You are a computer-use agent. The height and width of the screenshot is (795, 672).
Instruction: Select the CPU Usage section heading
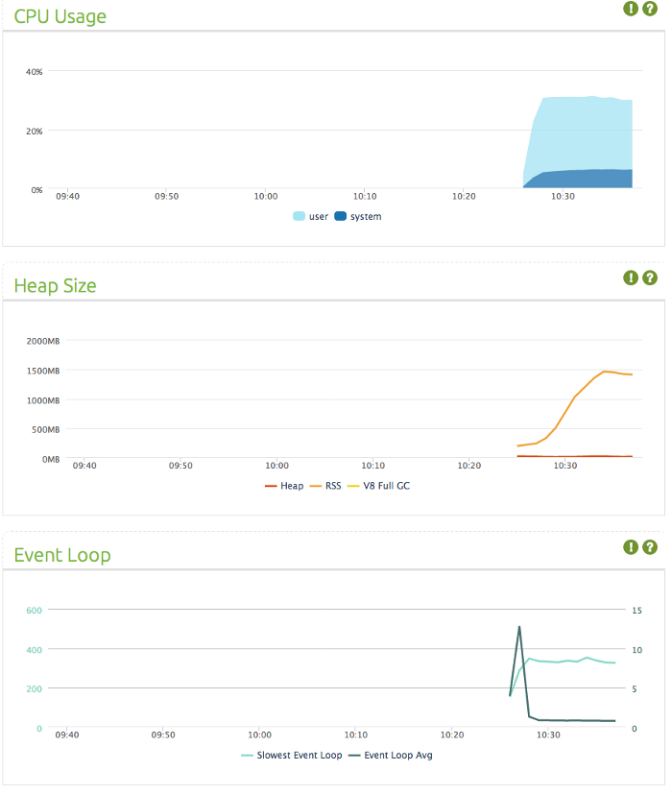tap(60, 16)
